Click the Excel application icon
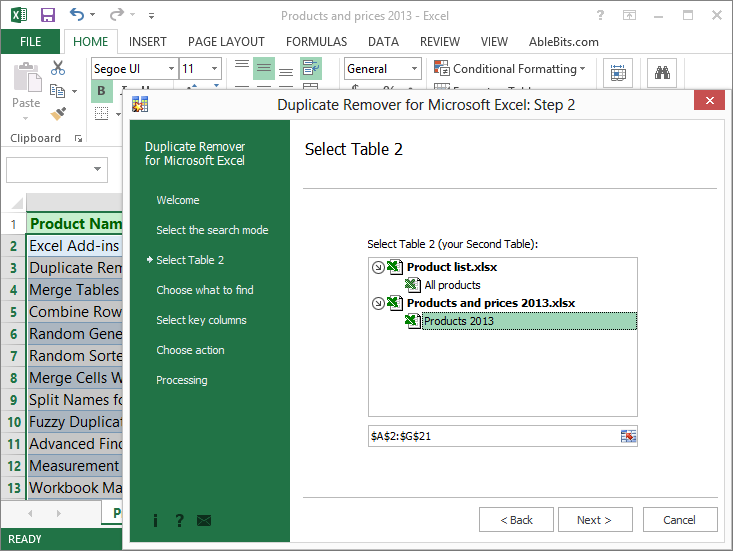Screen dimensions: 733x551 (19, 15)
